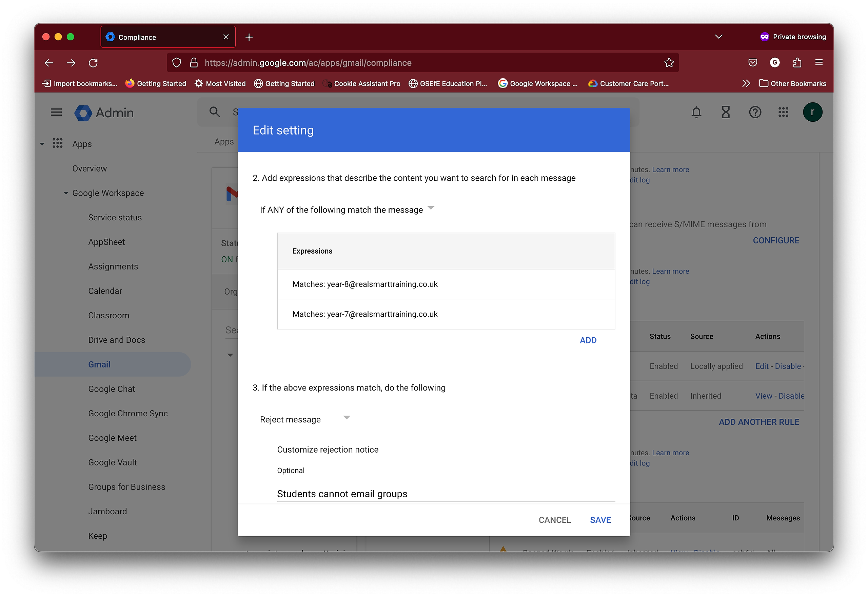Click the help question mark icon
868x597 pixels.
(x=755, y=112)
